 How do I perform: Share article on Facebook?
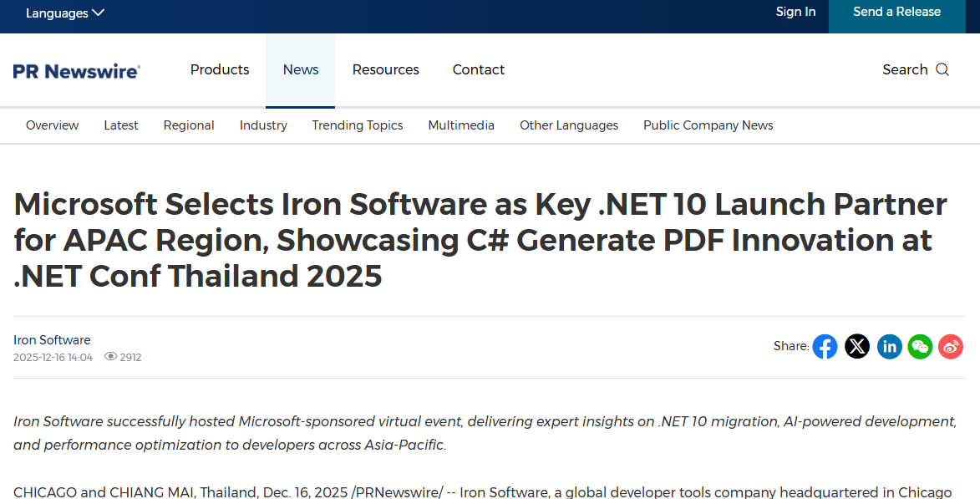click(825, 346)
